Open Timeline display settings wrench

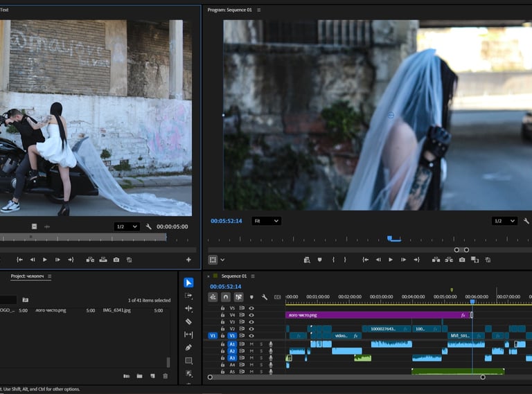click(265, 297)
